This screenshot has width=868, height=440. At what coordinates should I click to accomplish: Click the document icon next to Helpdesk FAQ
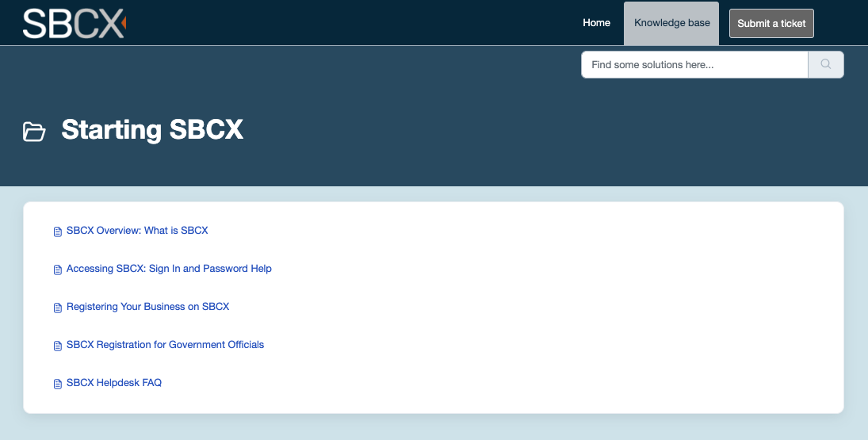tap(58, 384)
